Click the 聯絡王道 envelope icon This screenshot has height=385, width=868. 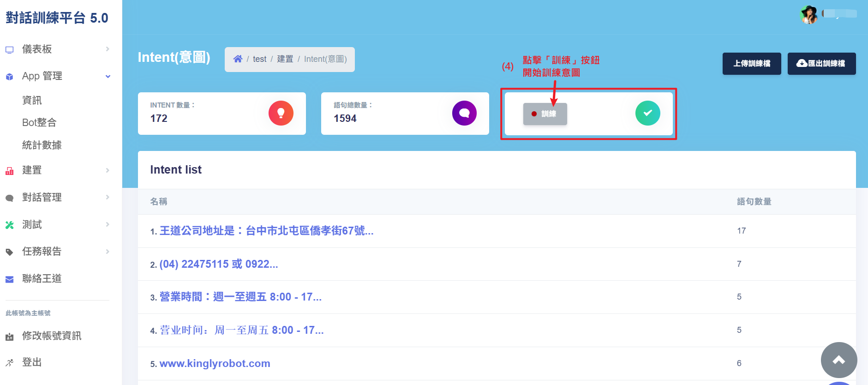point(9,279)
